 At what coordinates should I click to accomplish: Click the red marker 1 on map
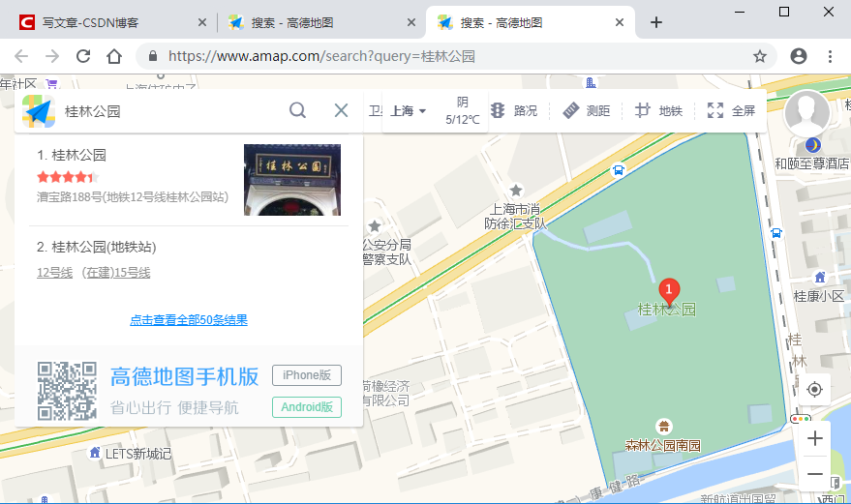coord(669,292)
